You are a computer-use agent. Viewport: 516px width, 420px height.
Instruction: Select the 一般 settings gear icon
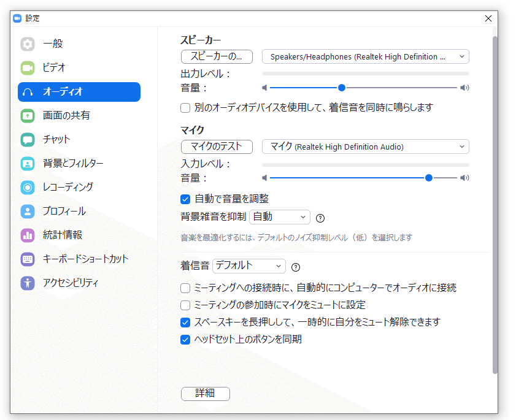[x=27, y=44]
